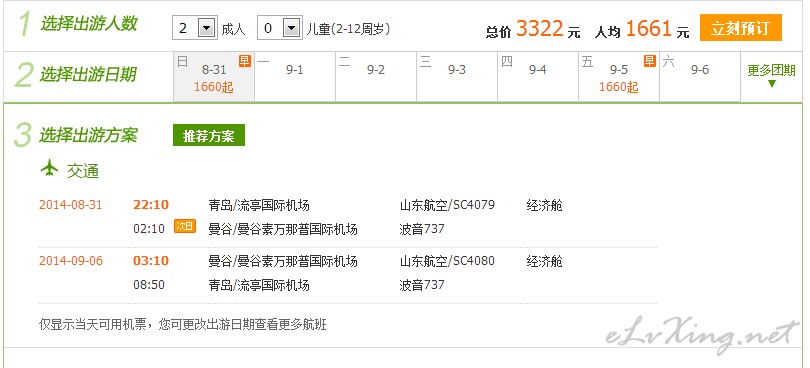Click flight number 山东航空/SC4079
Viewport: 810px width, 368px height.
pyautogui.click(x=447, y=205)
